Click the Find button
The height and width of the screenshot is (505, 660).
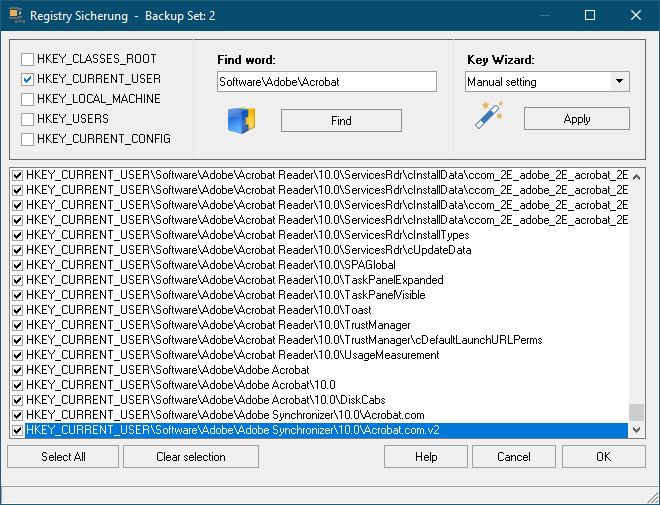click(x=341, y=121)
